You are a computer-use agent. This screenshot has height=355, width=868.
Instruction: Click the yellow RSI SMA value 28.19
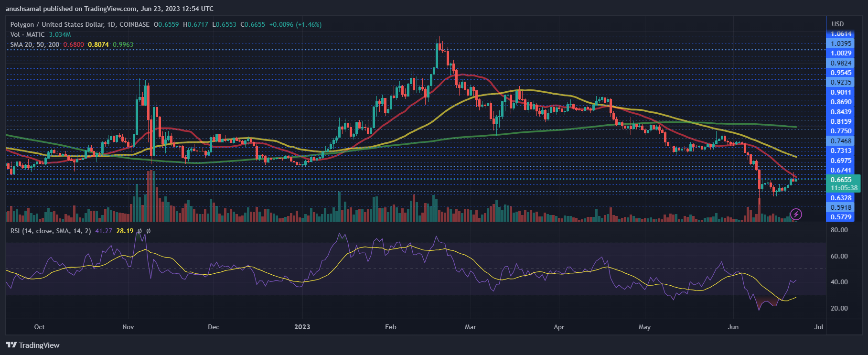[x=125, y=231]
